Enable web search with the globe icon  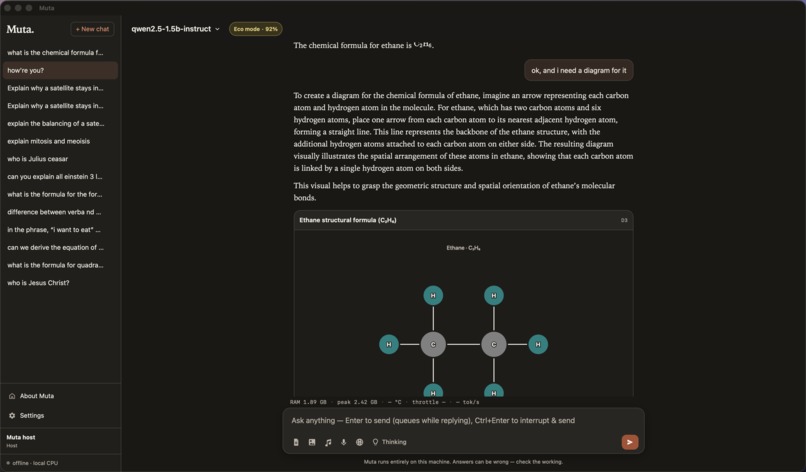pyautogui.click(x=359, y=442)
